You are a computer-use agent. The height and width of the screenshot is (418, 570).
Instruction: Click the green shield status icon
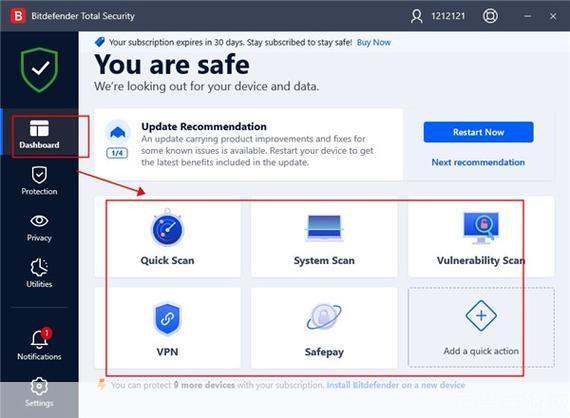click(x=40, y=69)
